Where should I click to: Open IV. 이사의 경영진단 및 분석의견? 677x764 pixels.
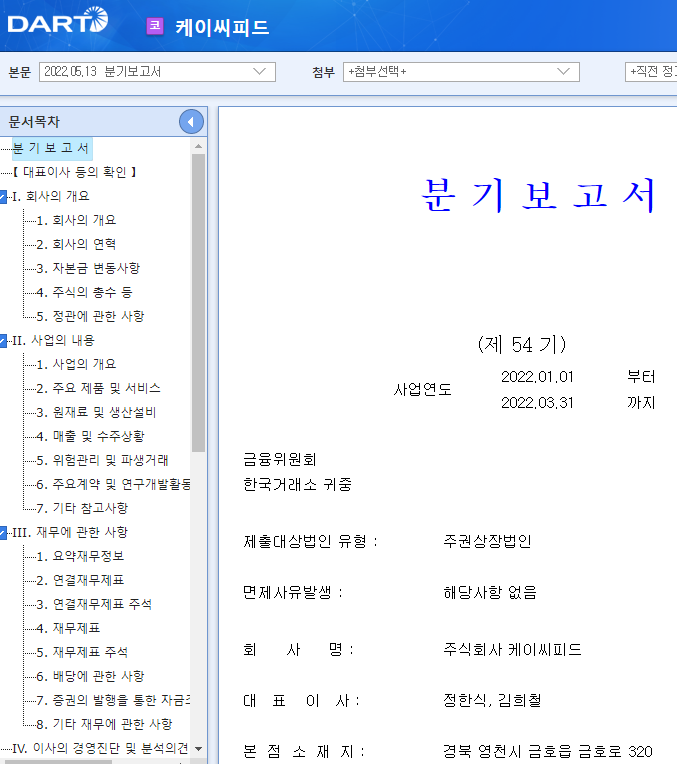click(x=100, y=748)
